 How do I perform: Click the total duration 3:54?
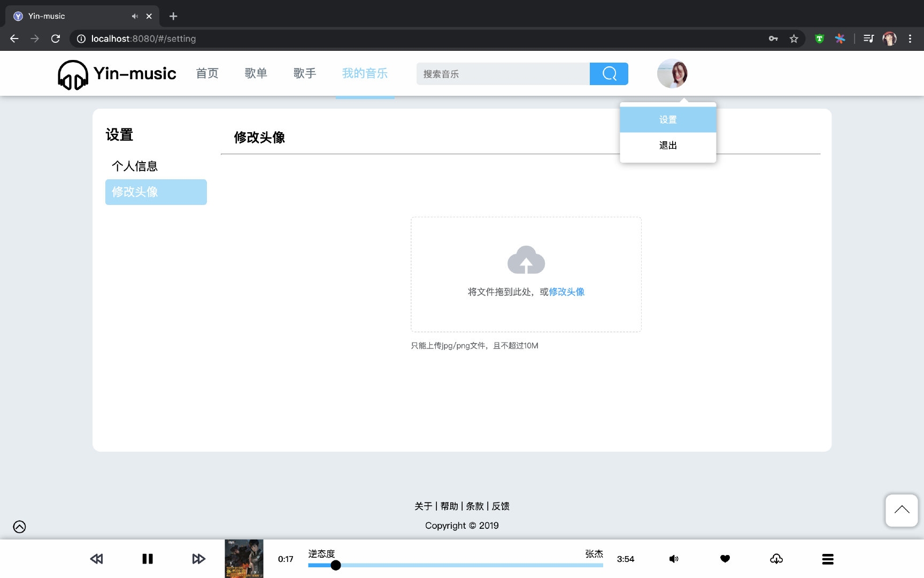(626, 559)
